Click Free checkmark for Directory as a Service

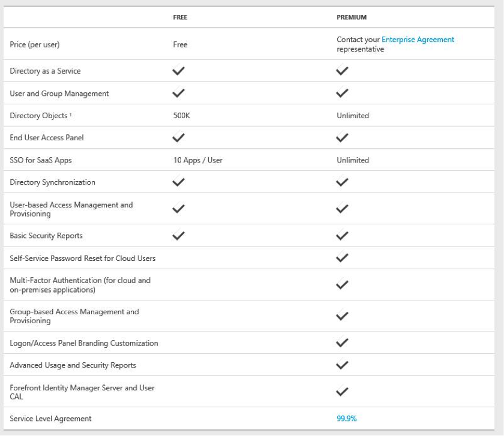pos(179,71)
